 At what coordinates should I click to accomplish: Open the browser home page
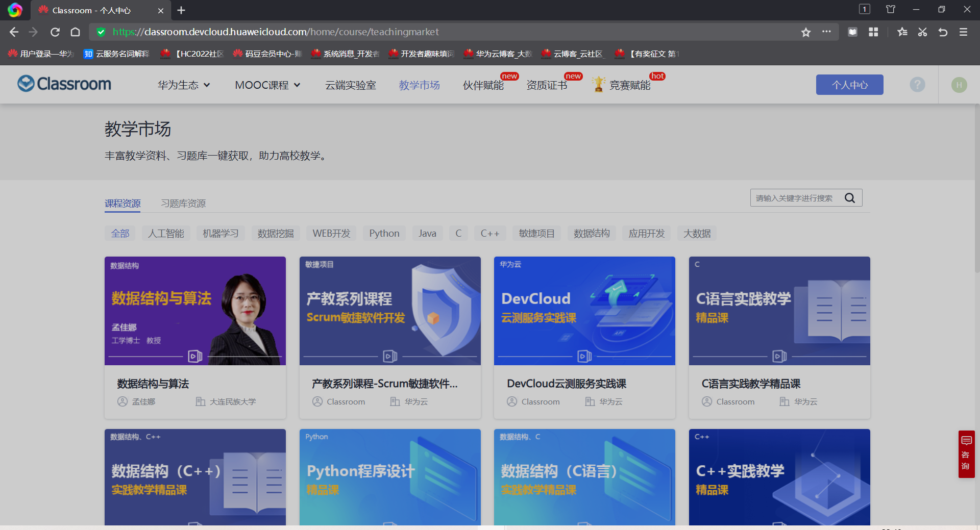click(x=76, y=32)
